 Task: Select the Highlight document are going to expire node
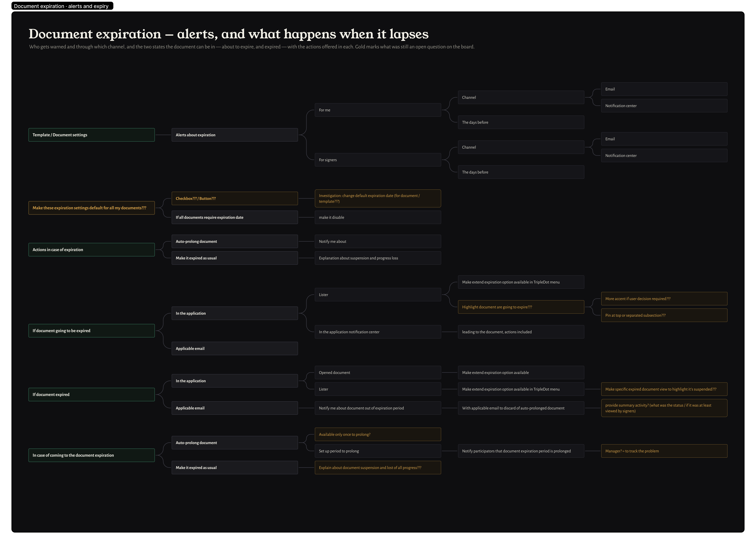[521, 307]
